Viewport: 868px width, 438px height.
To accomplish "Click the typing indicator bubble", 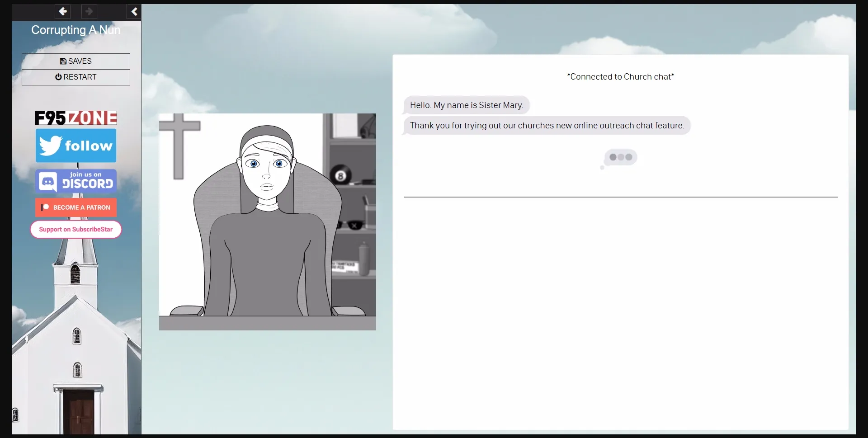I will click(x=620, y=157).
